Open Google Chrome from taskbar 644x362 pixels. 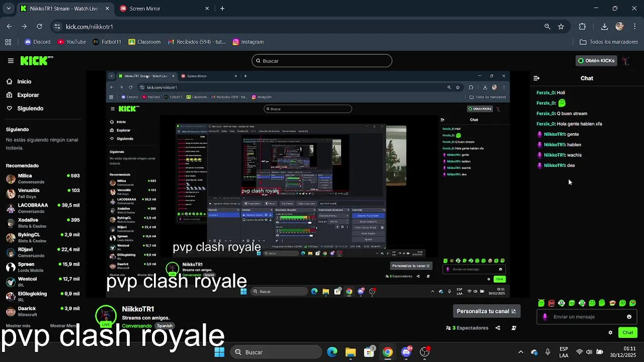387,352
